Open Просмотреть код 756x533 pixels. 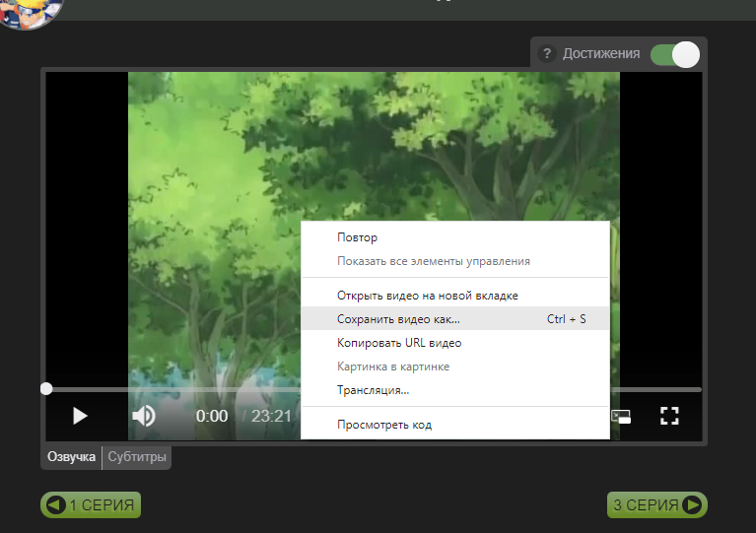pos(455,425)
